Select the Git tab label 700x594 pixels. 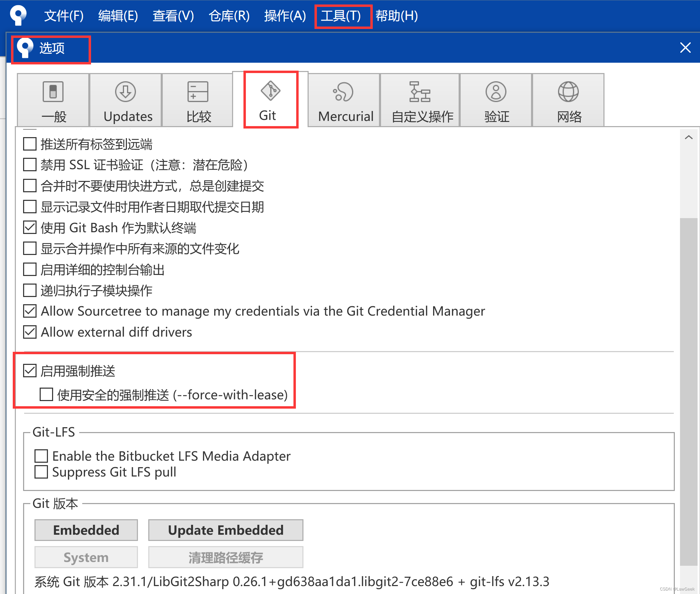pos(268,115)
